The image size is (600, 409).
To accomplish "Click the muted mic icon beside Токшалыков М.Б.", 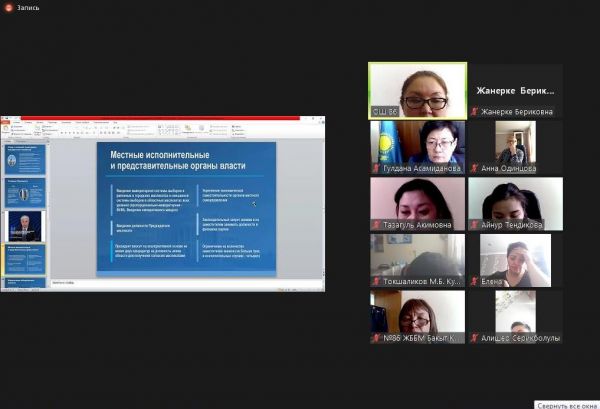I will [377, 282].
